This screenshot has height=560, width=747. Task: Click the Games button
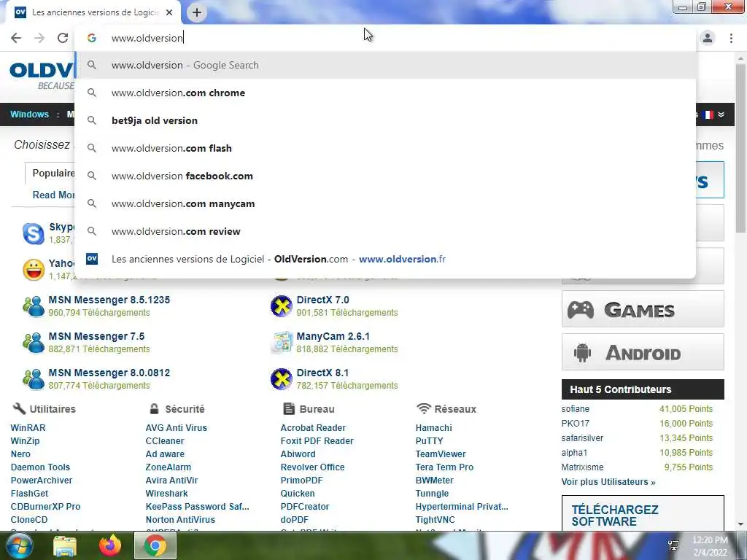[x=643, y=309]
